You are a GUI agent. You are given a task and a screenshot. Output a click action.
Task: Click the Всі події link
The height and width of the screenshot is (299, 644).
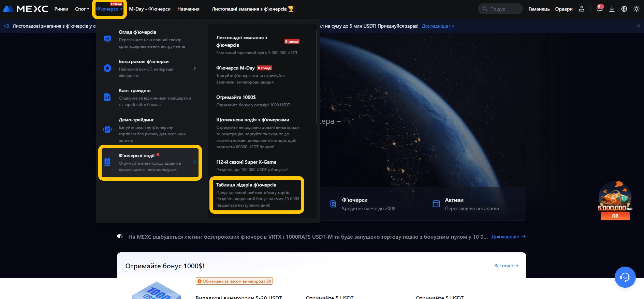coord(506,266)
